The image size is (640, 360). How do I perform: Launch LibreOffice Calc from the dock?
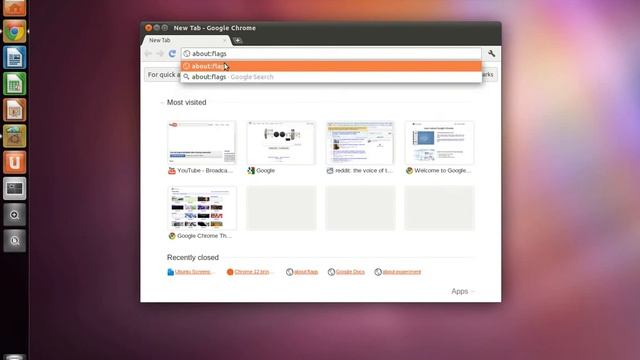tap(15, 84)
